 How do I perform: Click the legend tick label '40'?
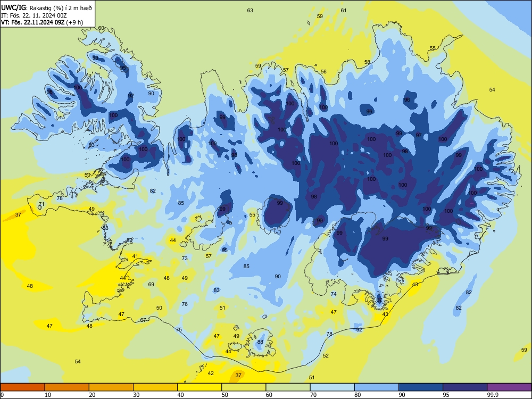click(180, 395)
